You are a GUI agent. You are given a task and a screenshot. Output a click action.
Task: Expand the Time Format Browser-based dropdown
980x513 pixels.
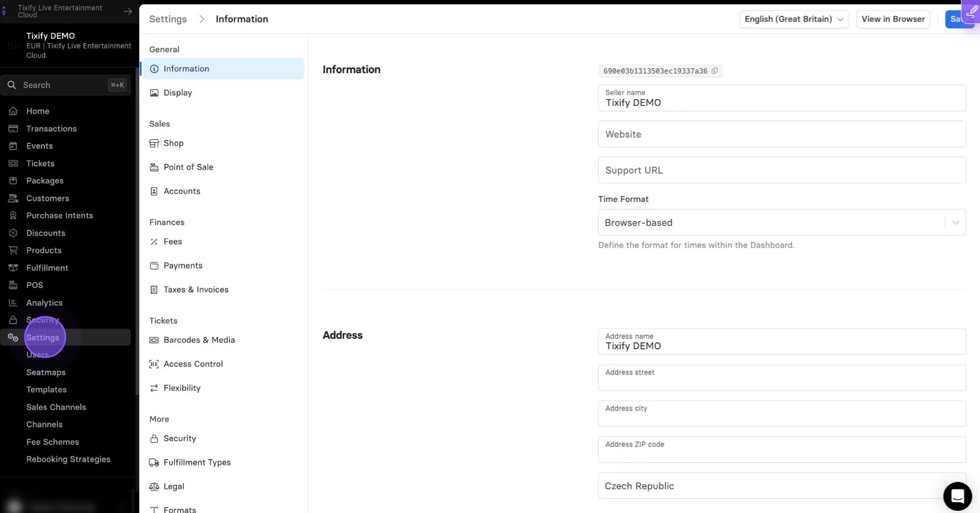click(x=782, y=223)
